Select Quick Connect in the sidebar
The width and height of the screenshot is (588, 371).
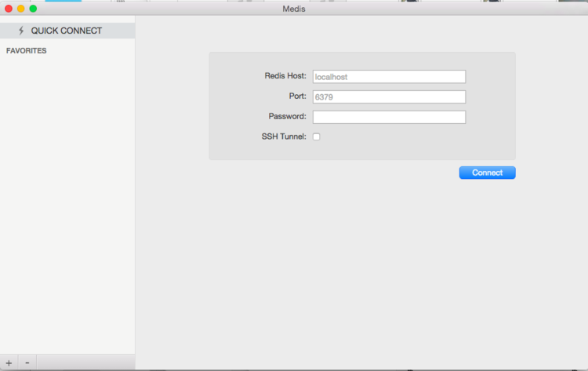(x=67, y=31)
